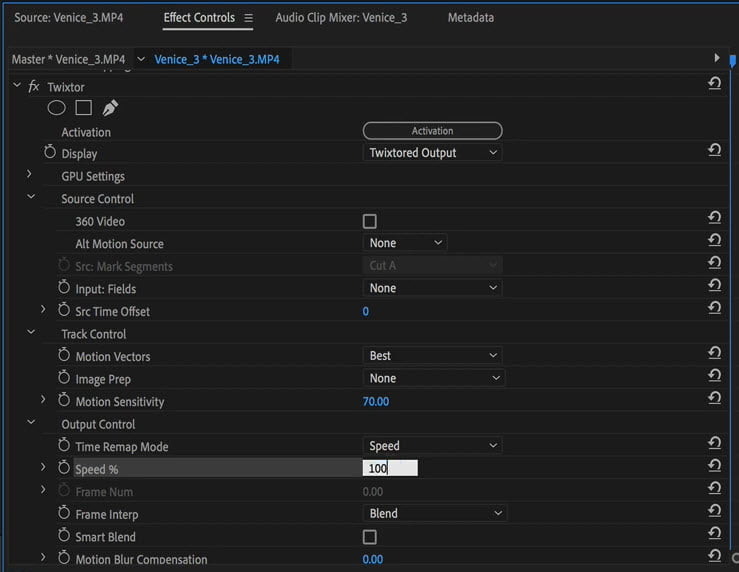Expand the GPU Settings group
Image resolution: width=739 pixels, height=572 pixels.
coord(29,174)
